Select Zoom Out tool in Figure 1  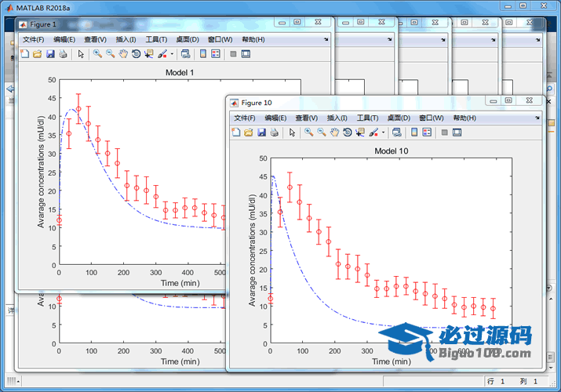coord(110,54)
